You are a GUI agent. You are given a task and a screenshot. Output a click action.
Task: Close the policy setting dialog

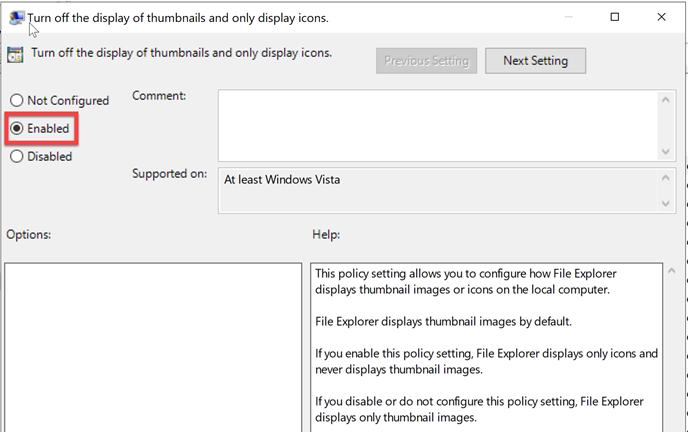click(x=661, y=17)
